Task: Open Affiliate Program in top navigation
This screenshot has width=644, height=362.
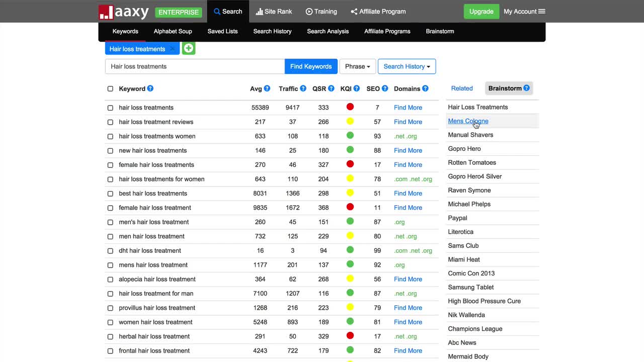Action: click(378, 12)
